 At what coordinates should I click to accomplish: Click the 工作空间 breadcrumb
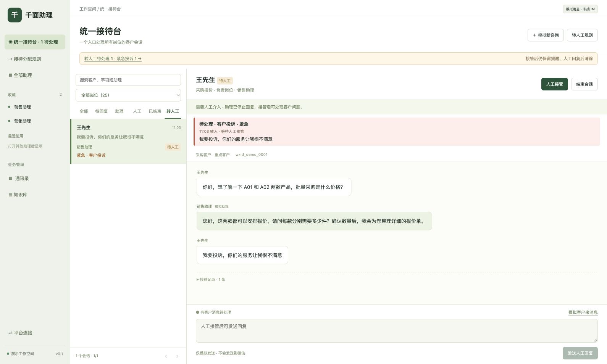[88, 9]
